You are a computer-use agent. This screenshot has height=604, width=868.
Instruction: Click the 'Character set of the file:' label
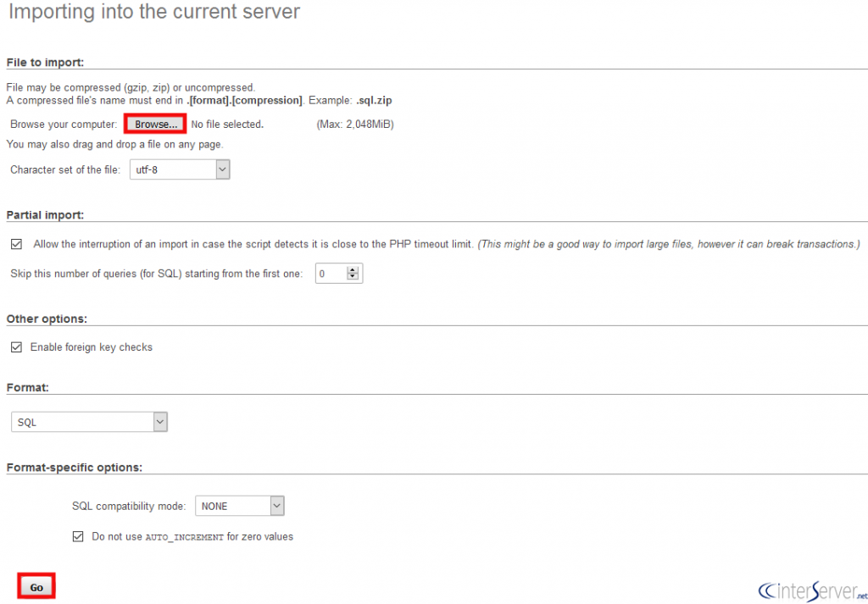pyautogui.click(x=65, y=169)
